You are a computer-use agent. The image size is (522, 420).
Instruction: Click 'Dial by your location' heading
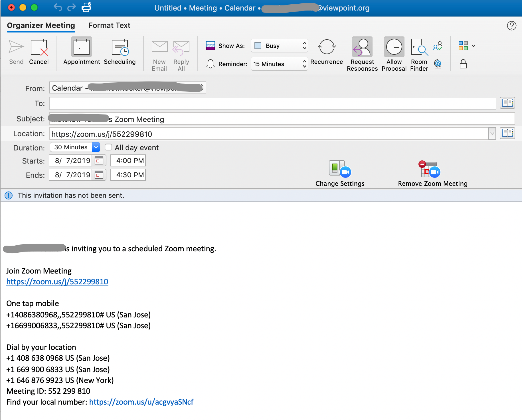pyautogui.click(x=41, y=347)
